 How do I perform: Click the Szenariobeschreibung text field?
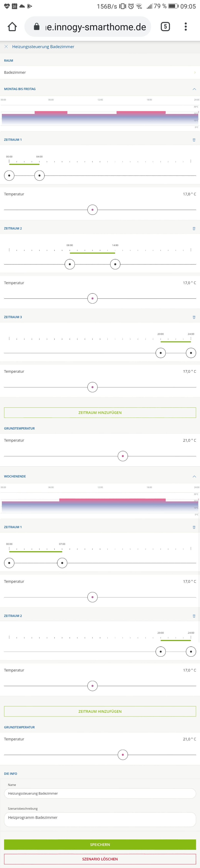pyautogui.click(x=100, y=820)
